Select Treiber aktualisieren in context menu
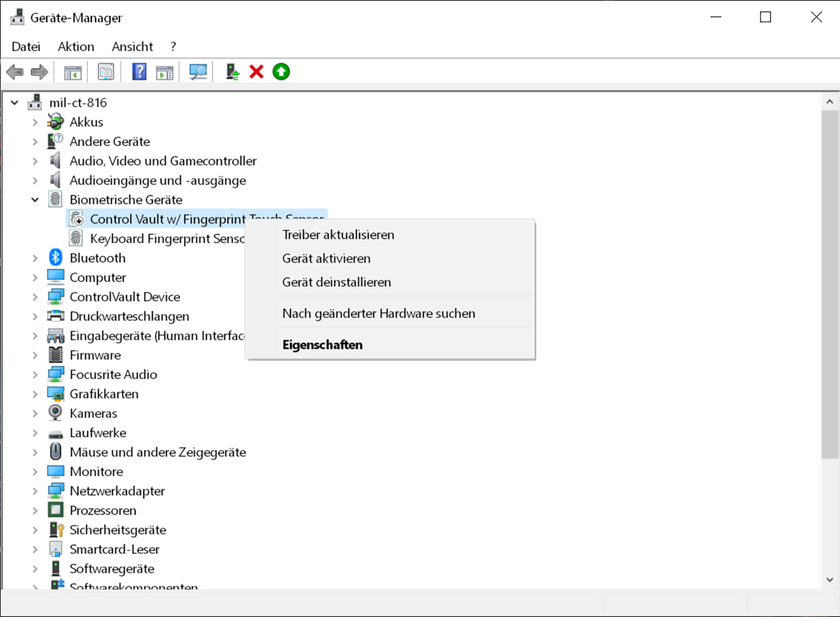This screenshot has width=840, height=617. (338, 234)
